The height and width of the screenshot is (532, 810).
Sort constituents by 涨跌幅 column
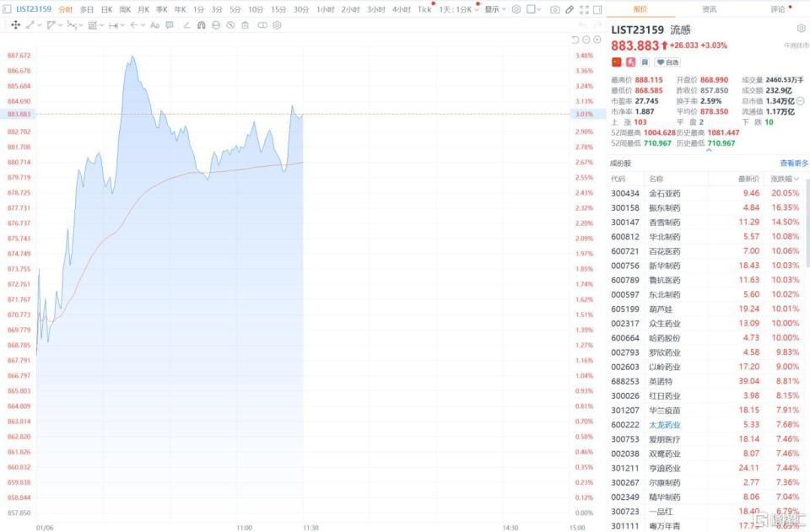click(785, 179)
